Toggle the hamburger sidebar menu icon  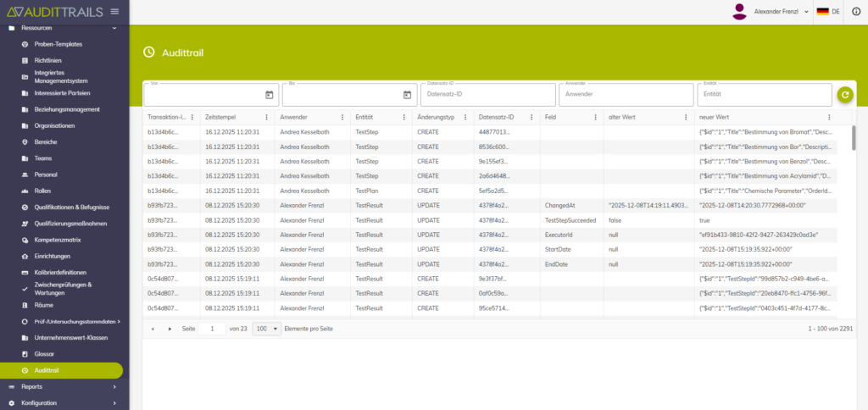point(114,11)
